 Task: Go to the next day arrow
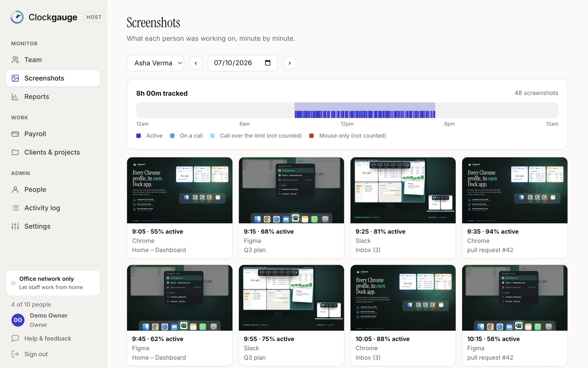point(289,63)
